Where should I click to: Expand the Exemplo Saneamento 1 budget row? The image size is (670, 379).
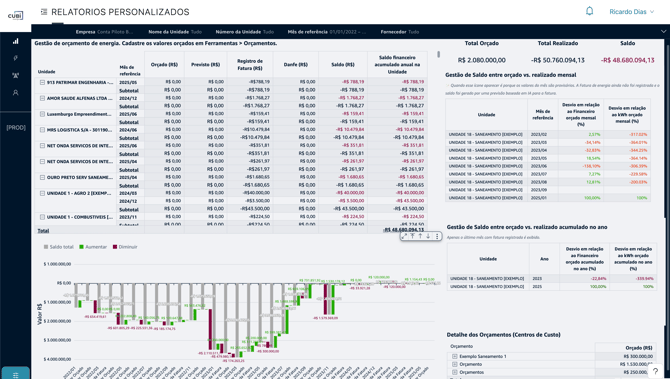tap(455, 356)
